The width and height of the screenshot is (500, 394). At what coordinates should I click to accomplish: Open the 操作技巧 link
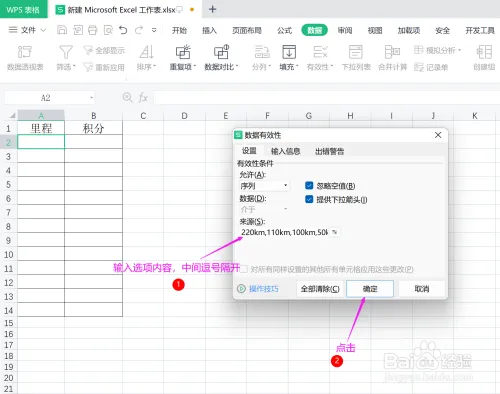tap(264, 289)
